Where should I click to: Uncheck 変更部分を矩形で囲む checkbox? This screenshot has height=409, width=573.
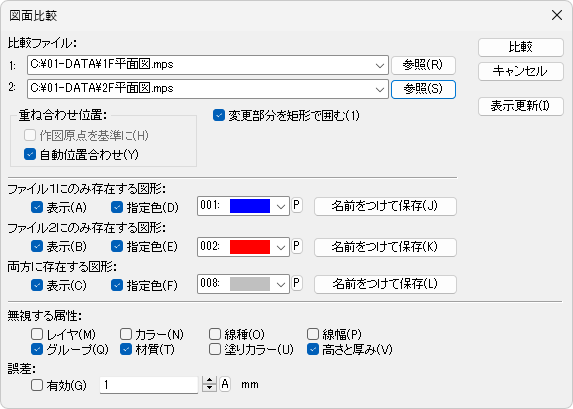coord(219,115)
